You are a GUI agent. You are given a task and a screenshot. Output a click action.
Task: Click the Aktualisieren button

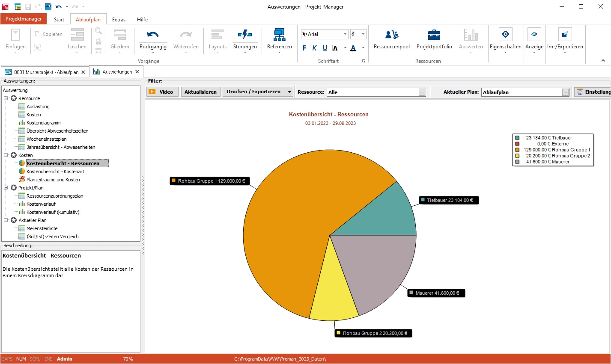pyautogui.click(x=200, y=92)
